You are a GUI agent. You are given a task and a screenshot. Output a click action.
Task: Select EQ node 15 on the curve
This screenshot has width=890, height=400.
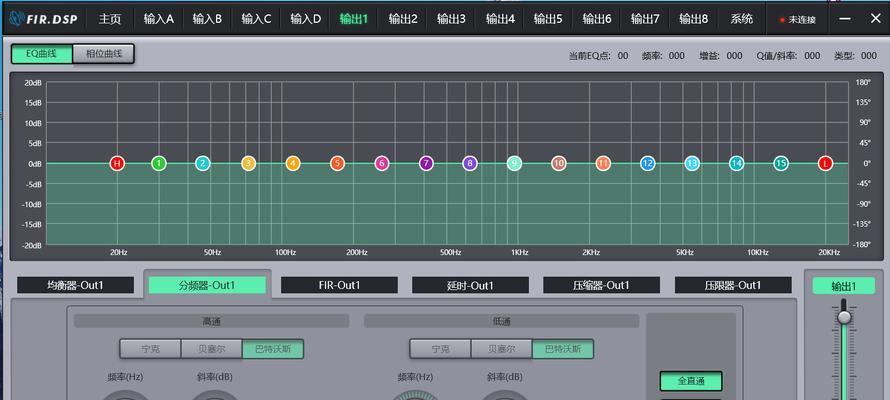pyautogui.click(x=781, y=163)
